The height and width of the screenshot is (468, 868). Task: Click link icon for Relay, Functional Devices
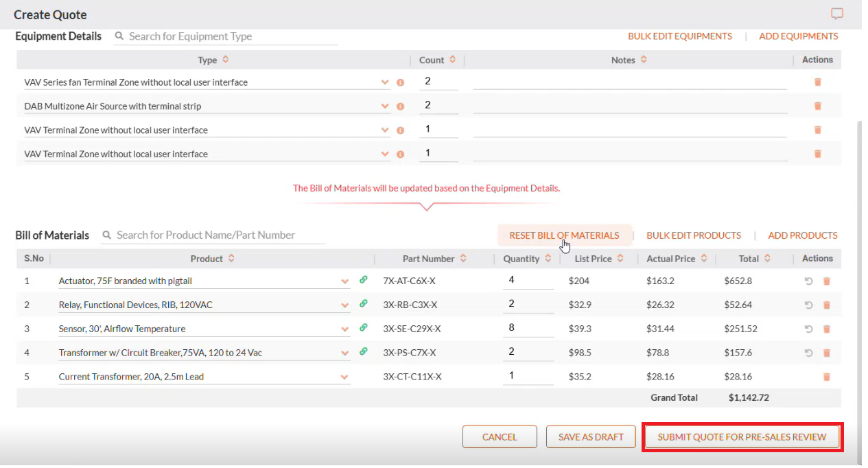click(364, 303)
